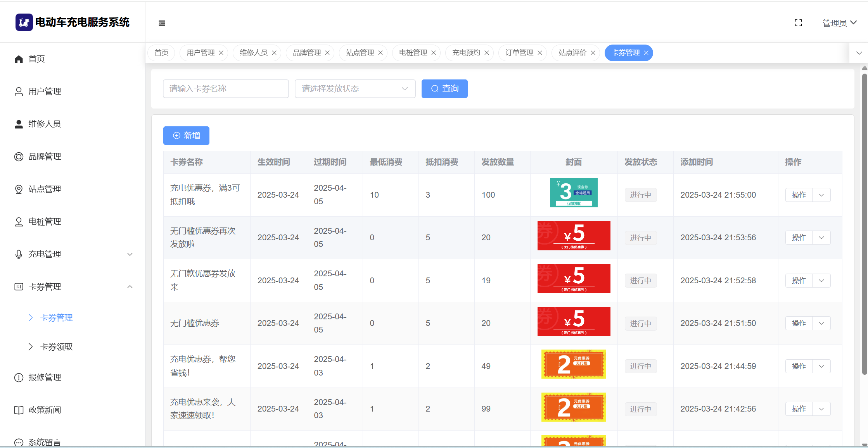Toggle fullscreen mode icon
This screenshot has height=448, width=868.
click(798, 23)
